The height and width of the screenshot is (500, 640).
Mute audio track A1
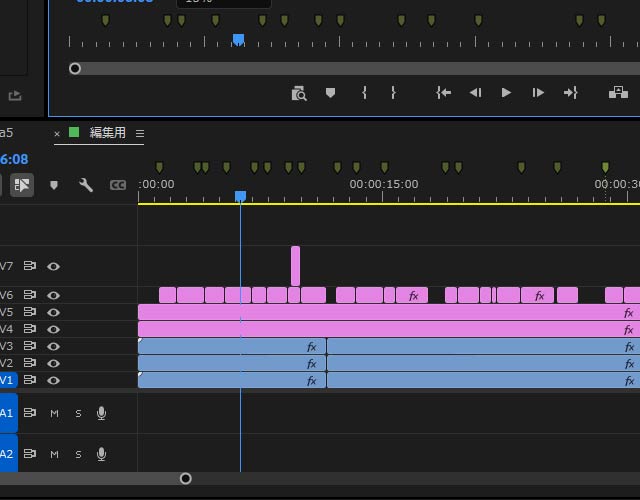point(54,413)
